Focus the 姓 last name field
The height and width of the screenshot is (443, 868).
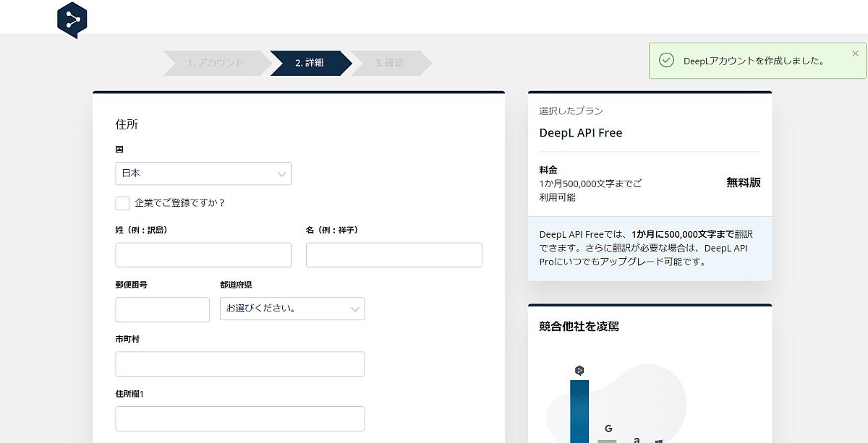point(203,255)
